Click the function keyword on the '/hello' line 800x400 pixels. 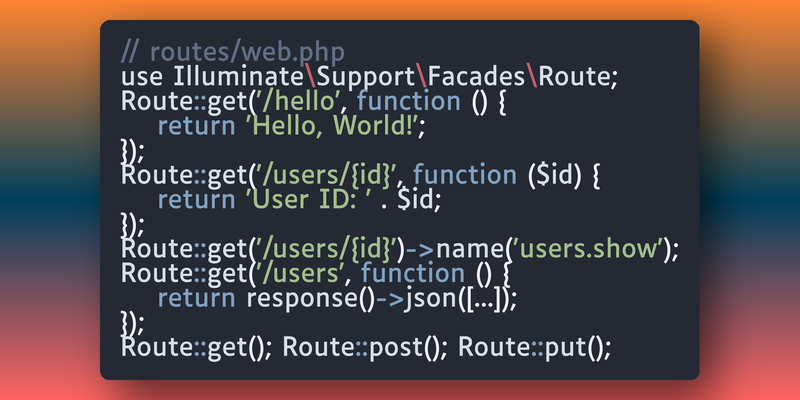[x=408, y=102]
